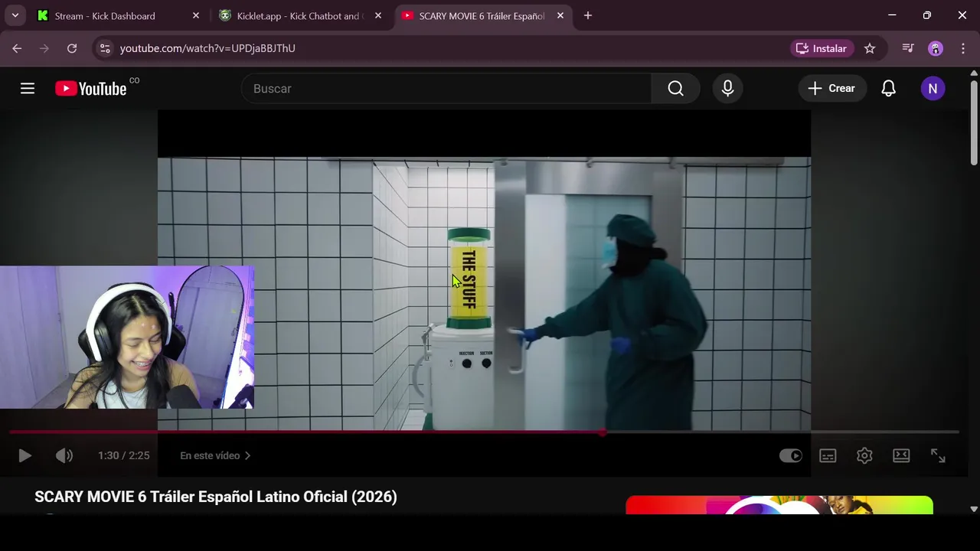This screenshot has height=551, width=980.
Task: Click the page vertical scrollbar thumb
Action: coord(974,122)
